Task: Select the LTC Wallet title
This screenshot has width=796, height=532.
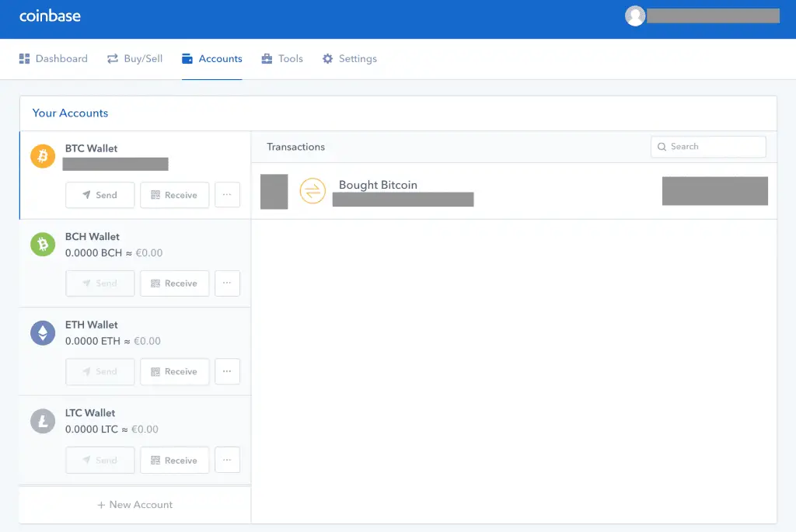Action: (x=90, y=413)
